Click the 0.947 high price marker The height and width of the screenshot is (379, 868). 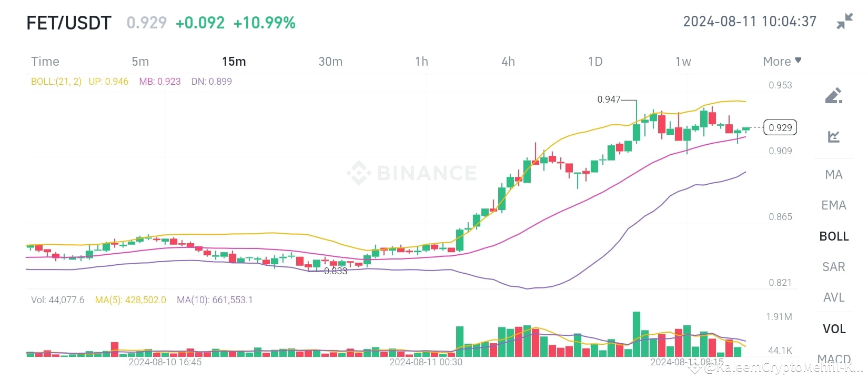608,98
